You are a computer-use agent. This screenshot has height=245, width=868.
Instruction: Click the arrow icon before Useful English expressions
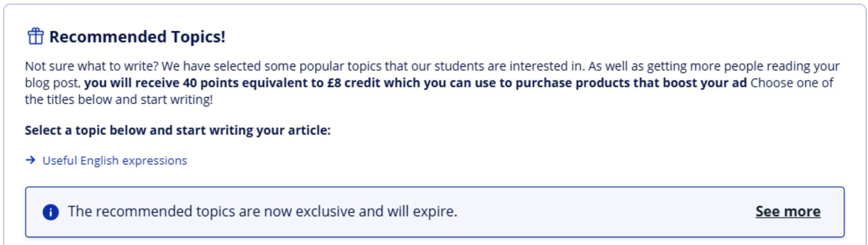coord(30,160)
